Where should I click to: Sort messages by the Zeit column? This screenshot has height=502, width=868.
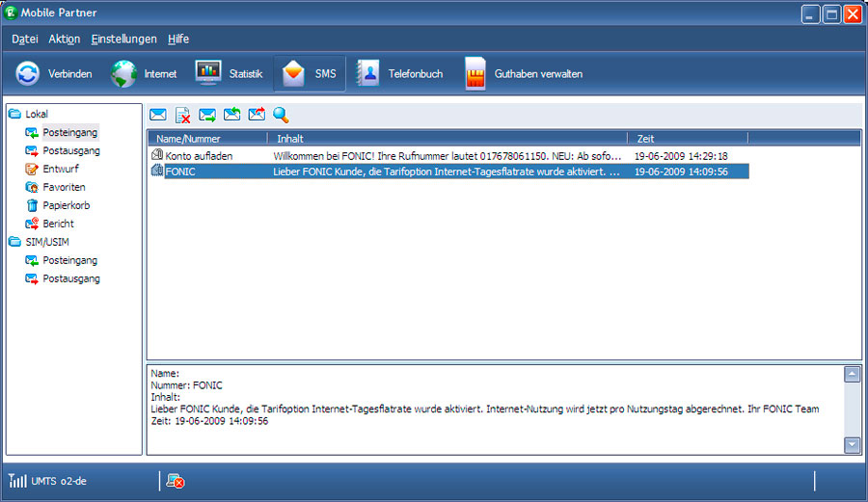click(x=687, y=139)
